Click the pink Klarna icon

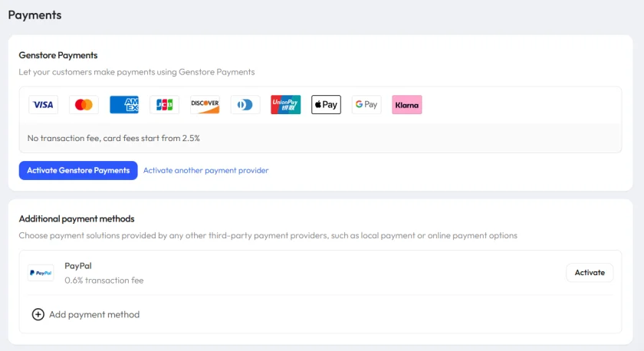pyautogui.click(x=406, y=105)
